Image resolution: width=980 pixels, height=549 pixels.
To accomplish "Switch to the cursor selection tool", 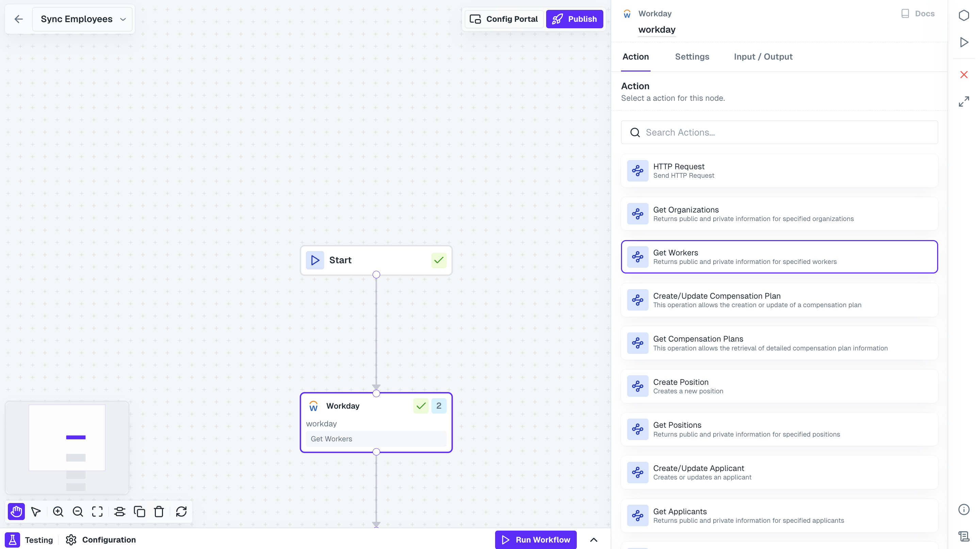I will [x=36, y=512].
